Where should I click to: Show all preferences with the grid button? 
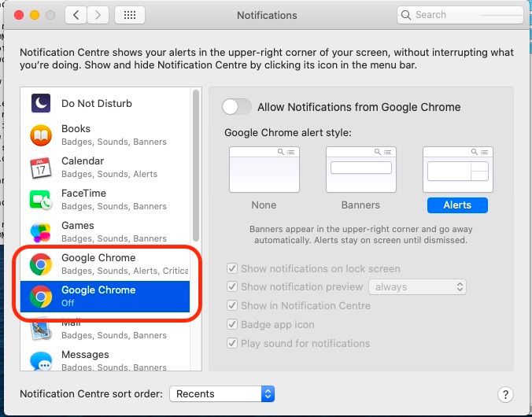click(x=130, y=15)
